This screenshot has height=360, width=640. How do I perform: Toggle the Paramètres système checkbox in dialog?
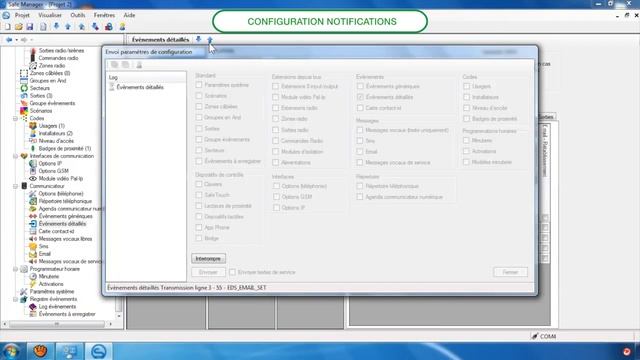point(199,85)
